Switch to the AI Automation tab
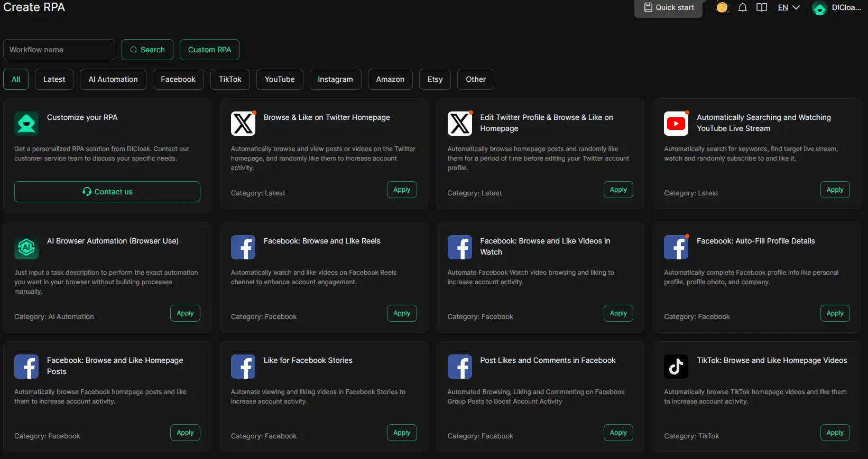 (113, 79)
